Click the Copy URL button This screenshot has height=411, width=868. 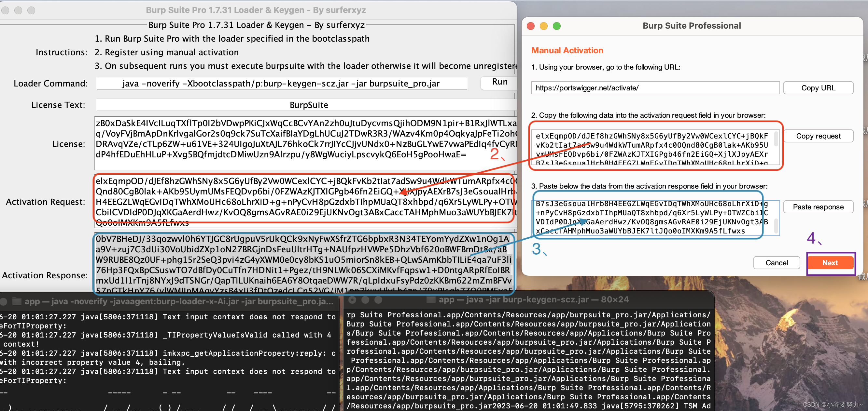[818, 88]
